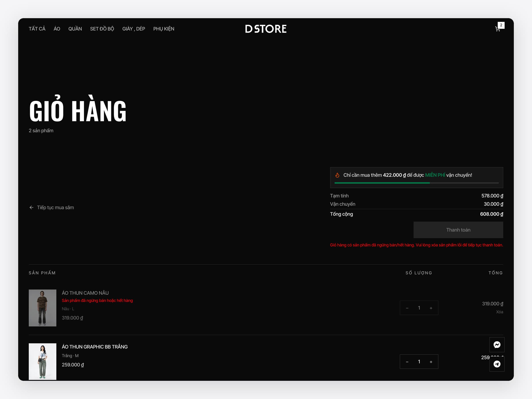Click the Thanh toán checkout button

coord(458,230)
